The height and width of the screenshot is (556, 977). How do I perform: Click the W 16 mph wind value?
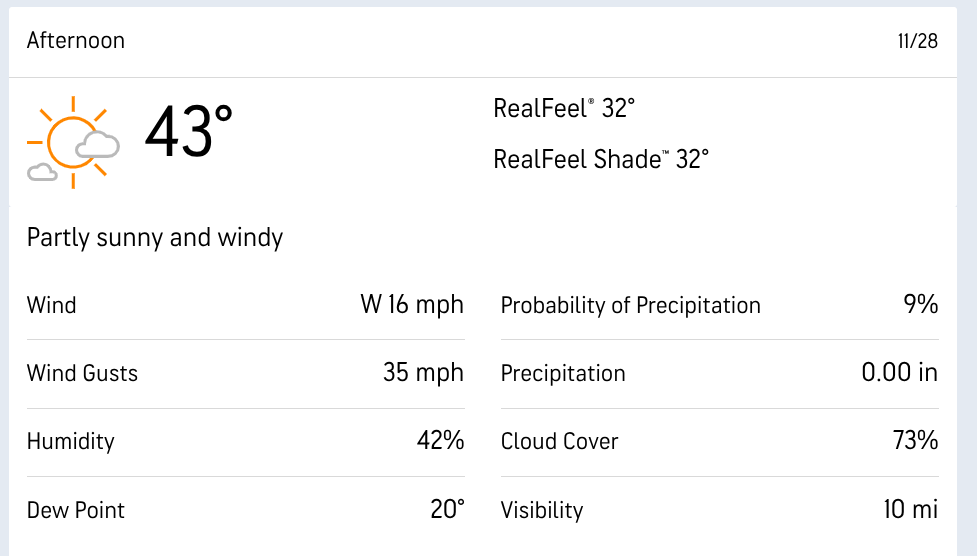tap(412, 305)
